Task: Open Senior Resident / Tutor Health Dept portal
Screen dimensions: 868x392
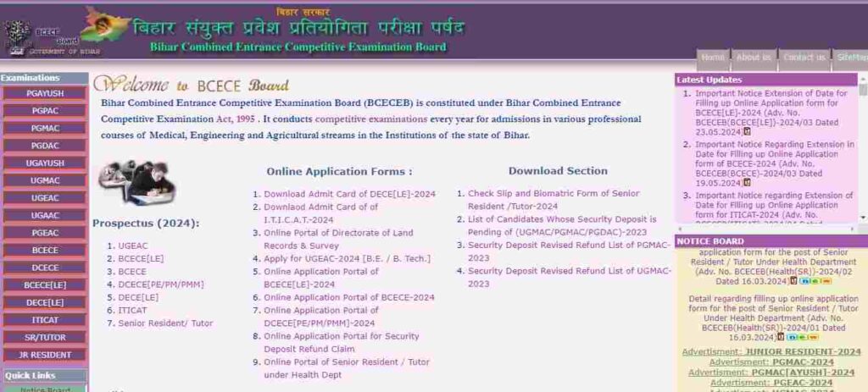Action: click(x=347, y=368)
